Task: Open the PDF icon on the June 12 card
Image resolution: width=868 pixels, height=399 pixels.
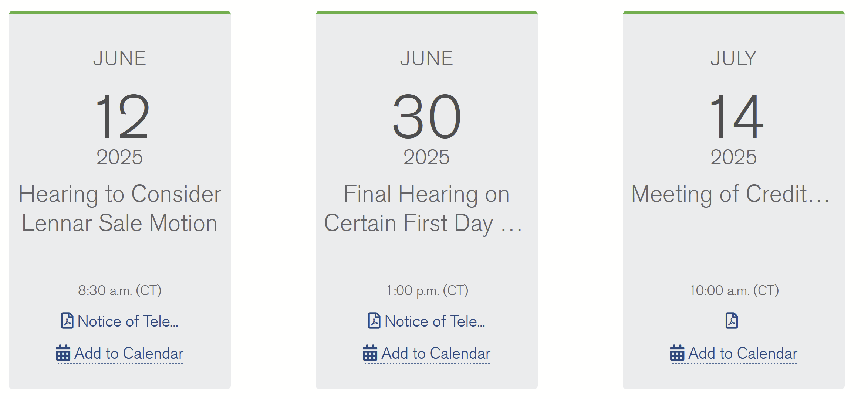Action: click(67, 321)
